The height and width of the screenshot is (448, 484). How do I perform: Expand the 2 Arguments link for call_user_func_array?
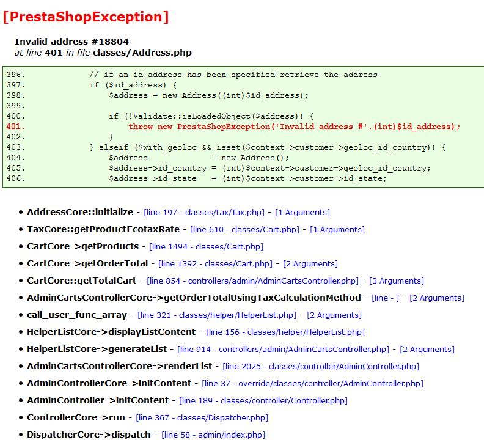(334, 315)
